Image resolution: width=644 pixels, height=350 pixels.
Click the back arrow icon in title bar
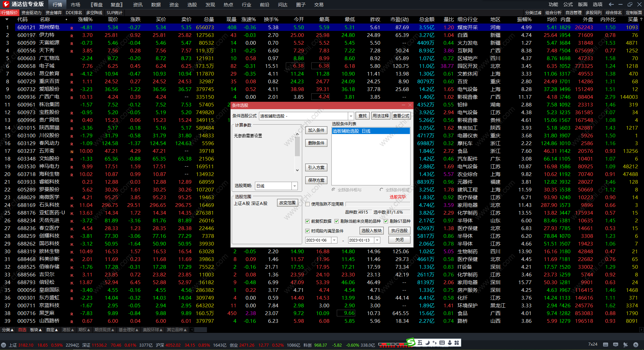point(611,4)
